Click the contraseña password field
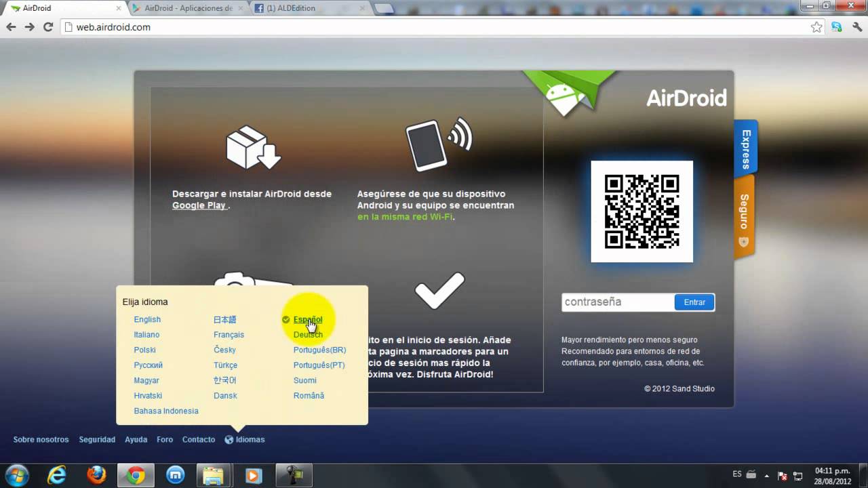 coord(618,302)
